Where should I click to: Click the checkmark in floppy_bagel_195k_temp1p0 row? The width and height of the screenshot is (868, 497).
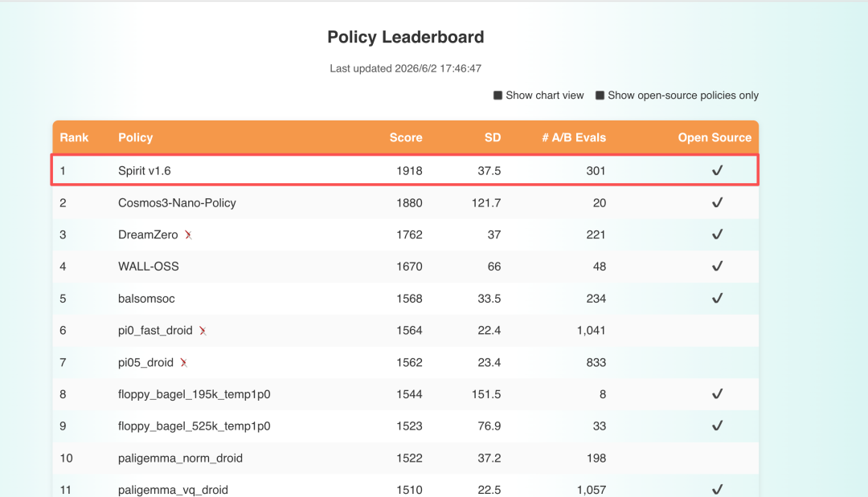point(718,393)
